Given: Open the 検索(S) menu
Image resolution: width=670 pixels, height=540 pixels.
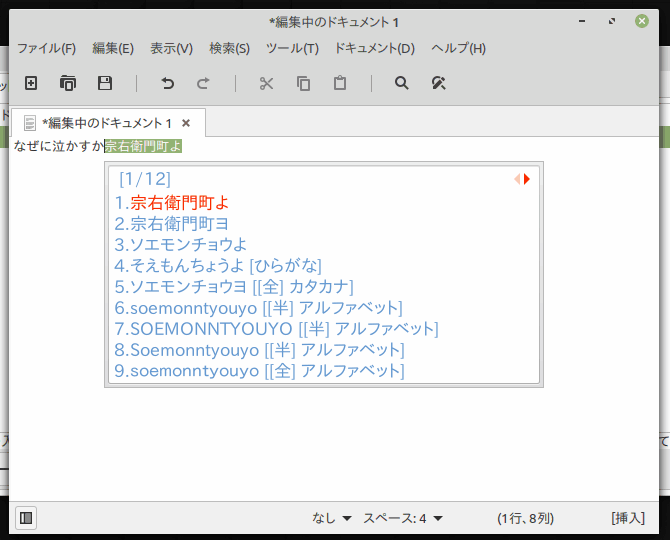Looking at the screenshot, I should point(229,48).
